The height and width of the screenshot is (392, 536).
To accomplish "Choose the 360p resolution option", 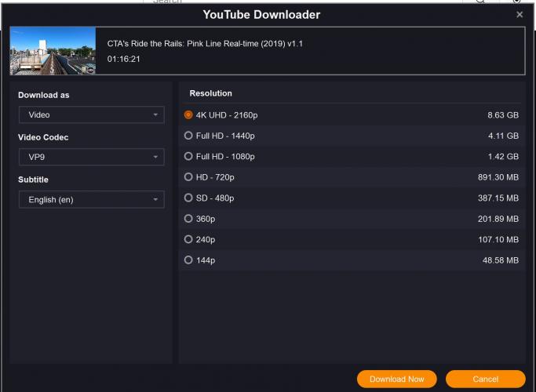I will click(x=188, y=219).
